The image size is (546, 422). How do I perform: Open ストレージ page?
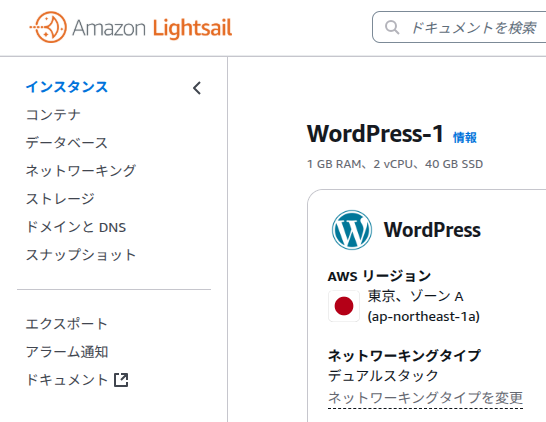pyautogui.click(x=60, y=199)
